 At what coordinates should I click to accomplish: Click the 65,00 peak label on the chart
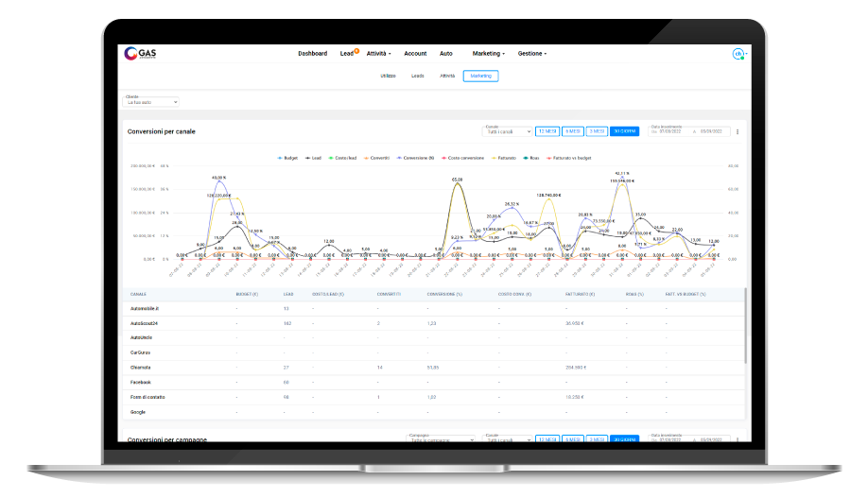coord(457,180)
